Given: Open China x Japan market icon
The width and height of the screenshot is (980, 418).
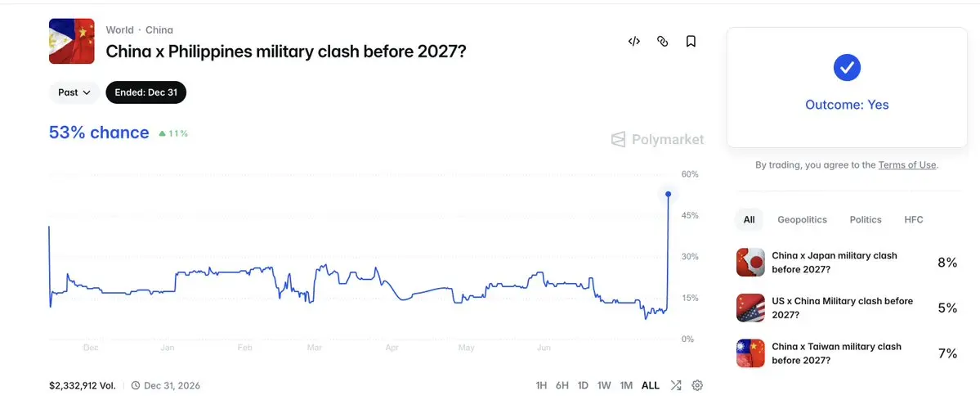Looking at the screenshot, I should point(750,263).
